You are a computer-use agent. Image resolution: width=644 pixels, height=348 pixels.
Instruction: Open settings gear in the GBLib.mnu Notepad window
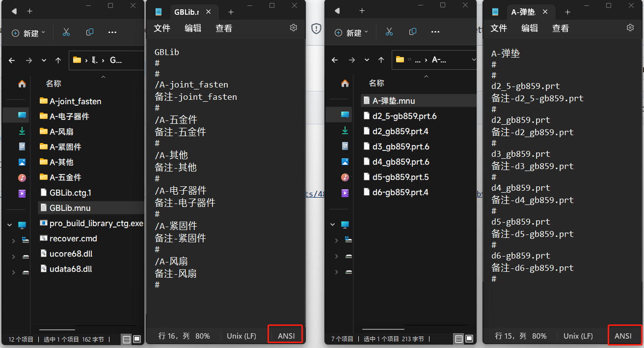pos(293,28)
